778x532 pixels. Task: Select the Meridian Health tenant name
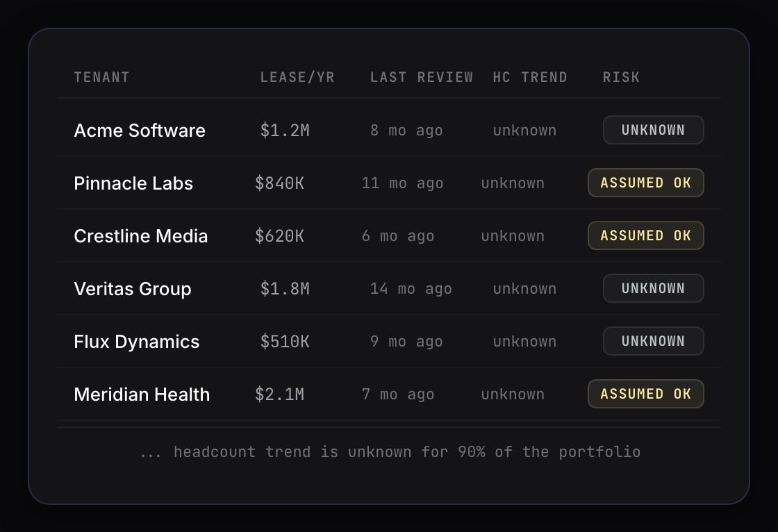142,394
